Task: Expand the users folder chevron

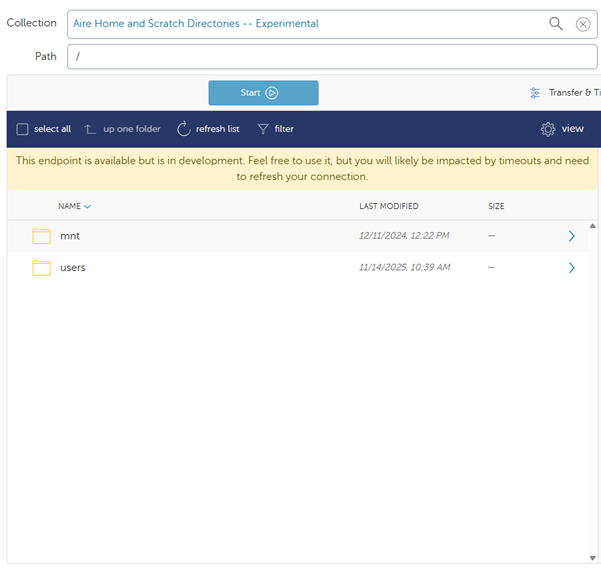Action: pos(572,268)
